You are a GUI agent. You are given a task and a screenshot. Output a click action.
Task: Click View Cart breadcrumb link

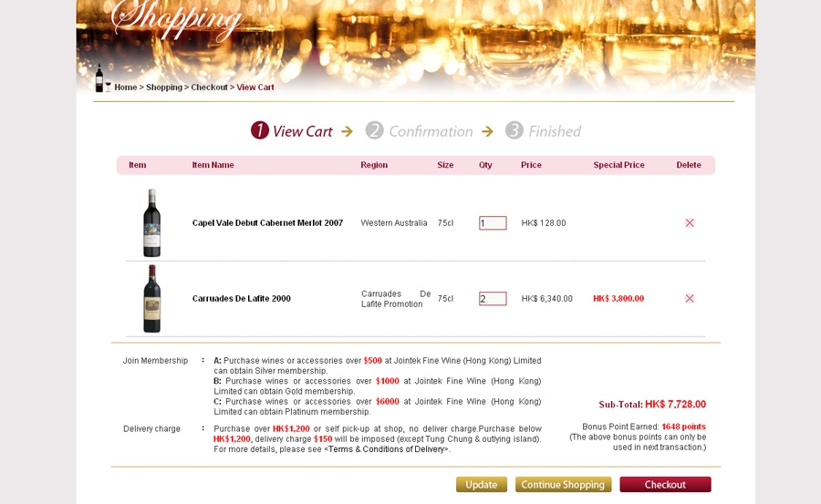[x=255, y=87]
